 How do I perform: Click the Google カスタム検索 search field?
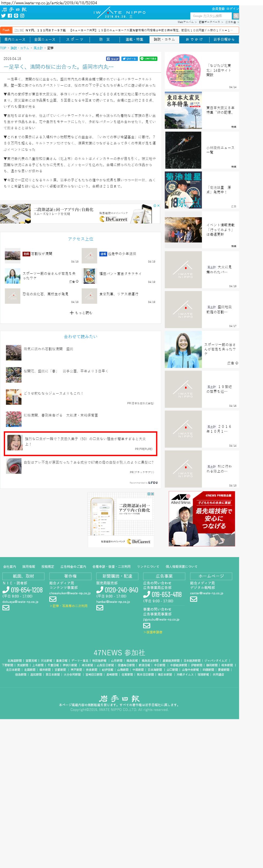(x=211, y=16)
